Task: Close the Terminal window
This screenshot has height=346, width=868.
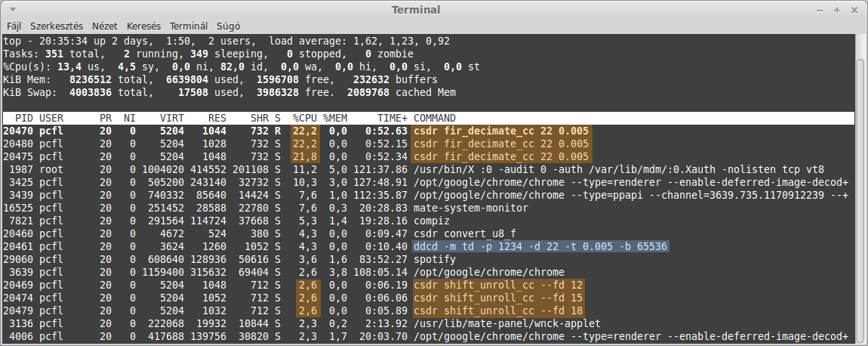Action: [851, 10]
